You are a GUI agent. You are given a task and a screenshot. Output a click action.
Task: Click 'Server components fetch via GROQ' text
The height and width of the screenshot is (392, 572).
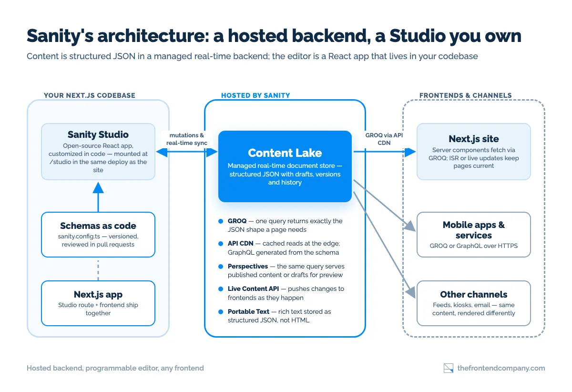click(x=474, y=158)
